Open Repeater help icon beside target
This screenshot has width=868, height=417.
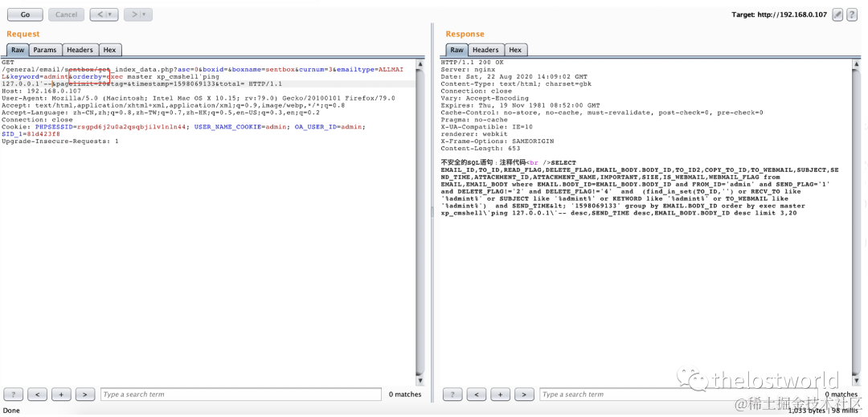pyautogui.click(x=852, y=15)
